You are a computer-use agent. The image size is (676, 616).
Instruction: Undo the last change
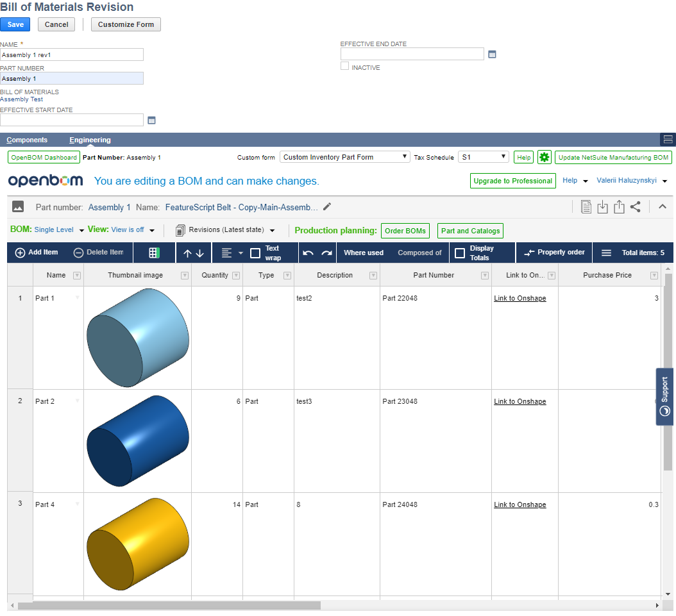click(x=308, y=253)
